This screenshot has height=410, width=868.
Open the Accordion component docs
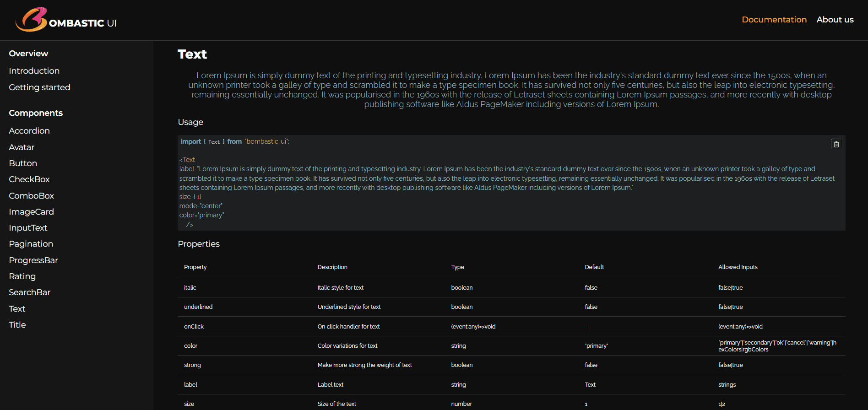tap(29, 131)
